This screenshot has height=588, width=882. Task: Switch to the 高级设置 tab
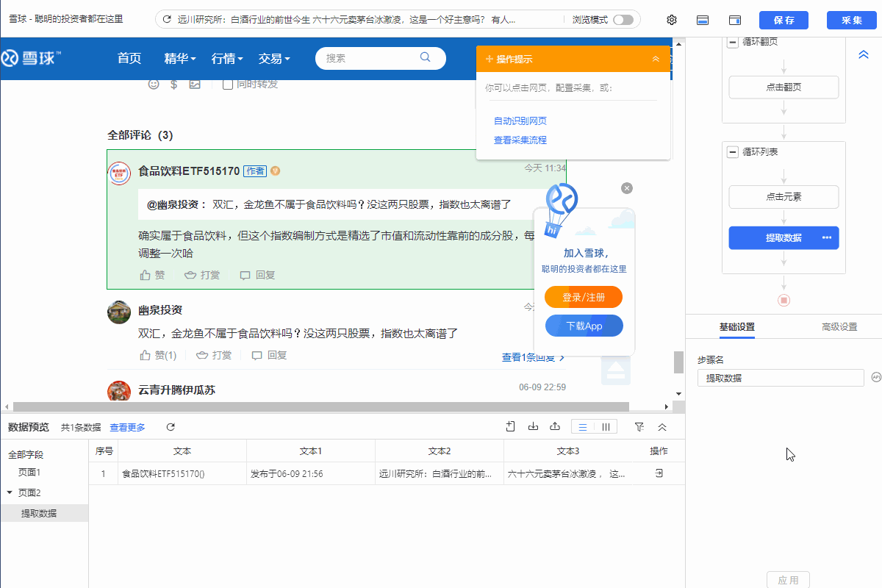839,327
